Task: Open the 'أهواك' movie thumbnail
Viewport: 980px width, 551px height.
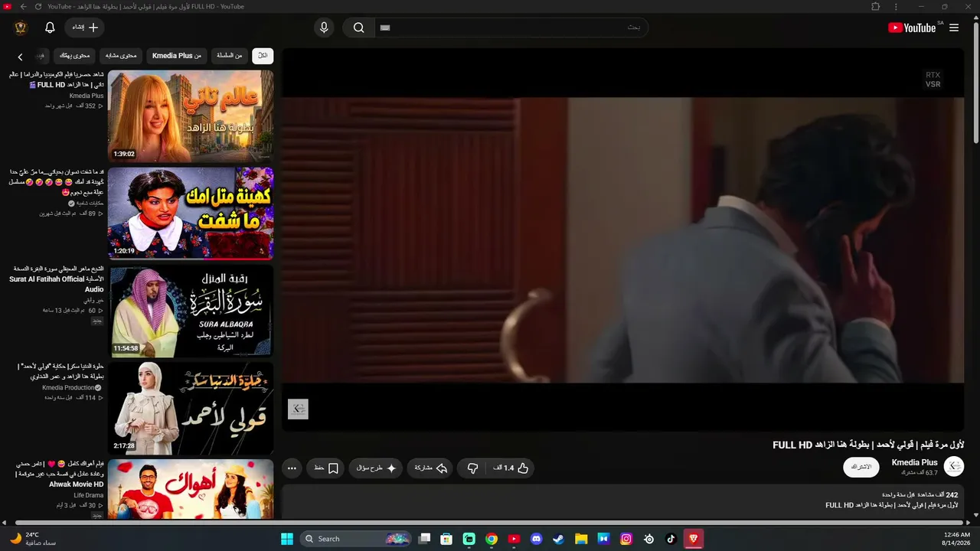Action: coord(191,489)
